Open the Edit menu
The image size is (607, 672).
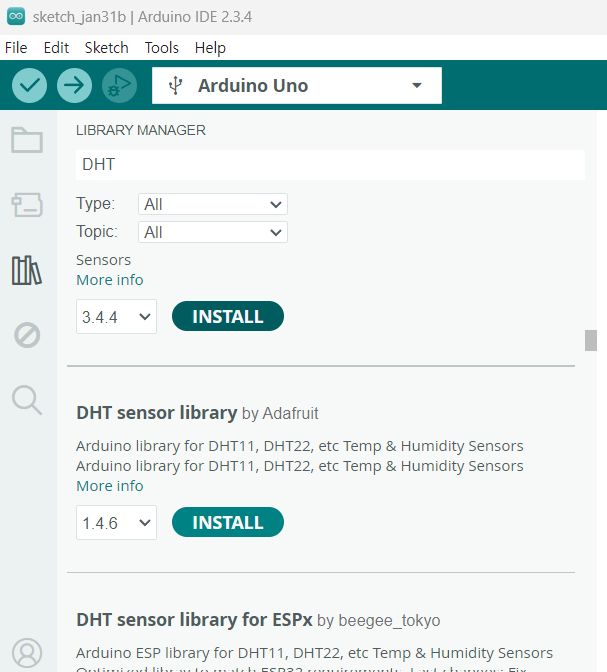[56, 48]
